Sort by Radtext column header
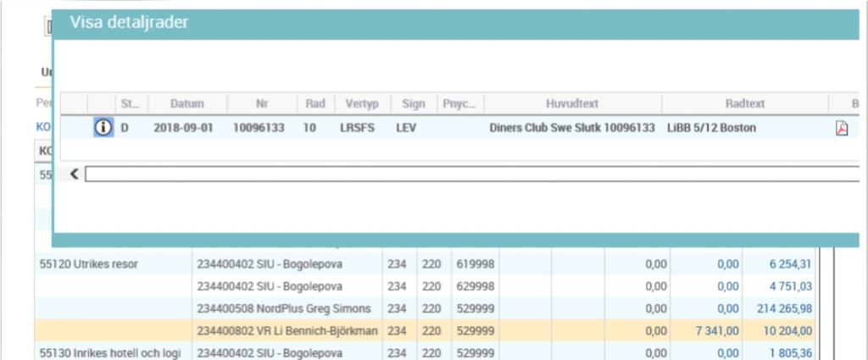 tap(745, 103)
